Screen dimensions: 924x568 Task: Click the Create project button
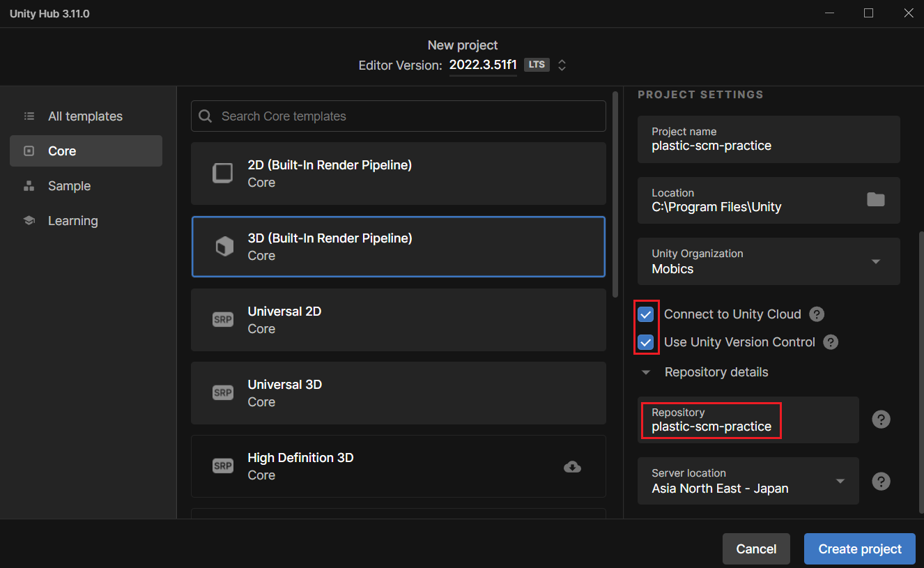click(860, 549)
